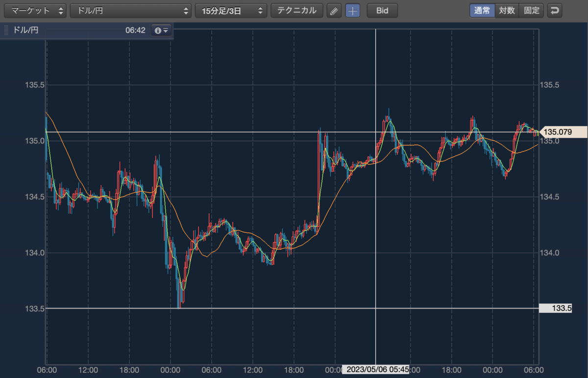Grab the ドル/円 panel drag handle
This screenshot has width=588, height=378.
(6, 30)
